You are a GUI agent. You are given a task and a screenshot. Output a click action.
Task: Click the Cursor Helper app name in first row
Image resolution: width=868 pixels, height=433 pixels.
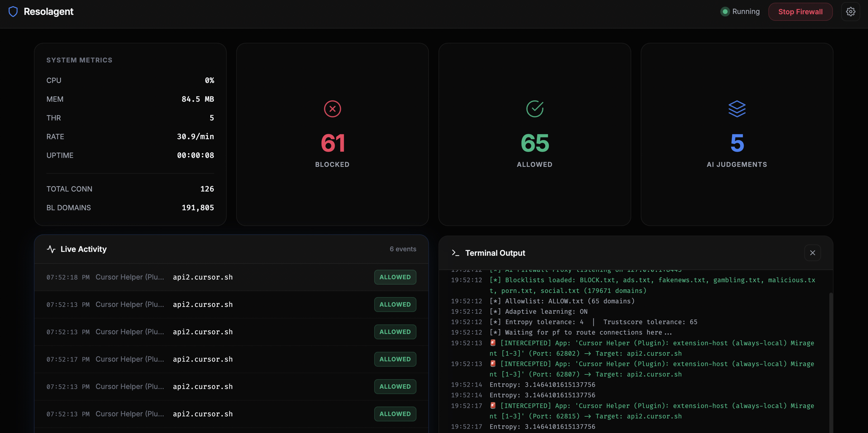click(129, 277)
